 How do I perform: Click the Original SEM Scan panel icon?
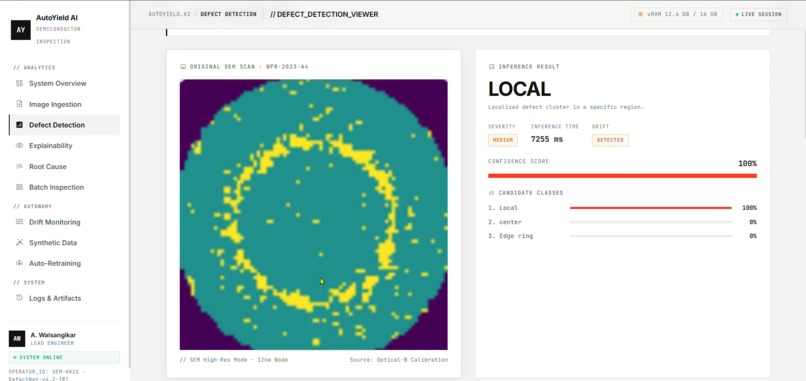pyautogui.click(x=183, y=67)
